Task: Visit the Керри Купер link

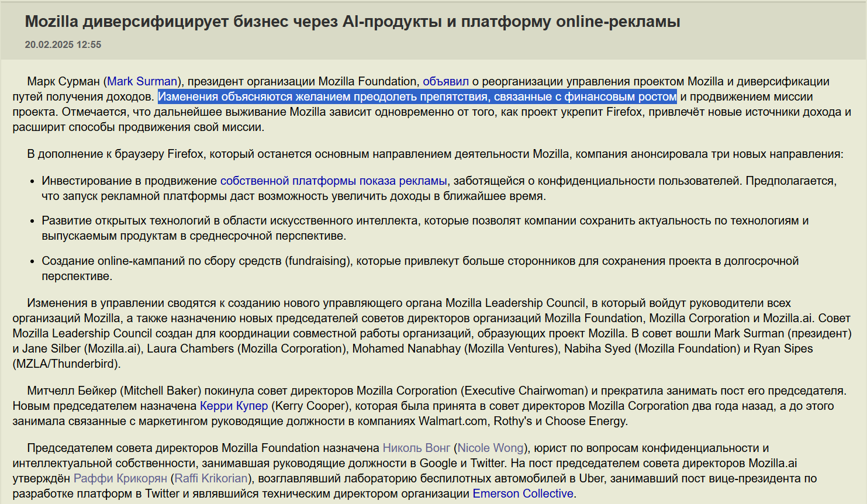Action: (x=234, y=406)
